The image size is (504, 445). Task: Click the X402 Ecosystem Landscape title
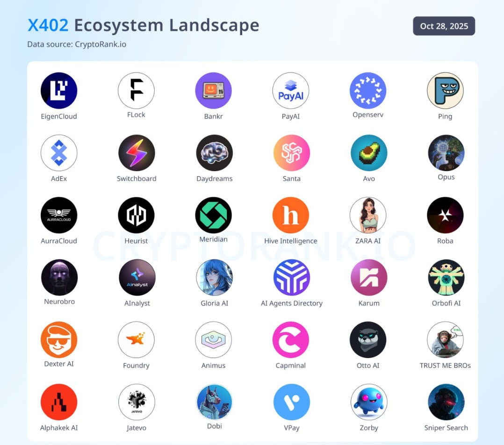(x=144, y=25)
